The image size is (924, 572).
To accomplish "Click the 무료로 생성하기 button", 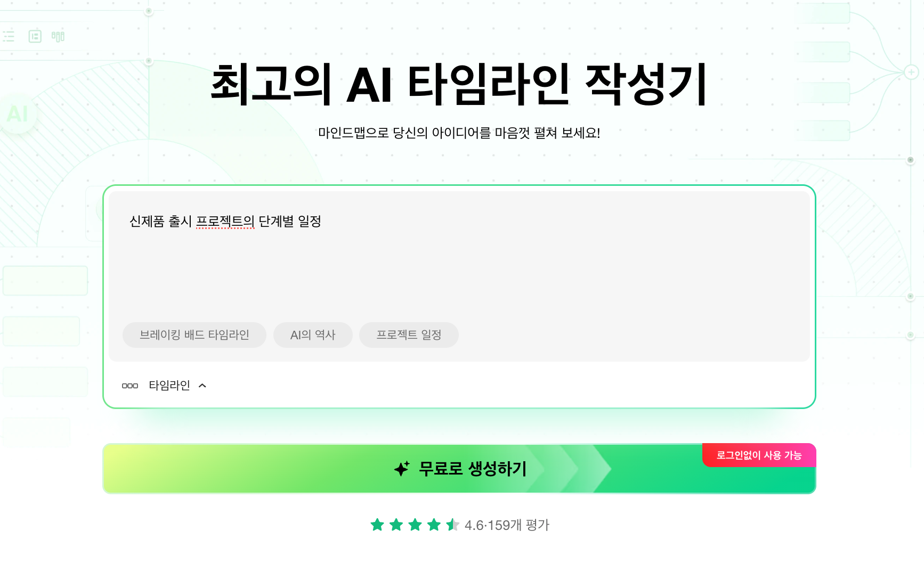I will pyautogui.click(x=459, y=469).
